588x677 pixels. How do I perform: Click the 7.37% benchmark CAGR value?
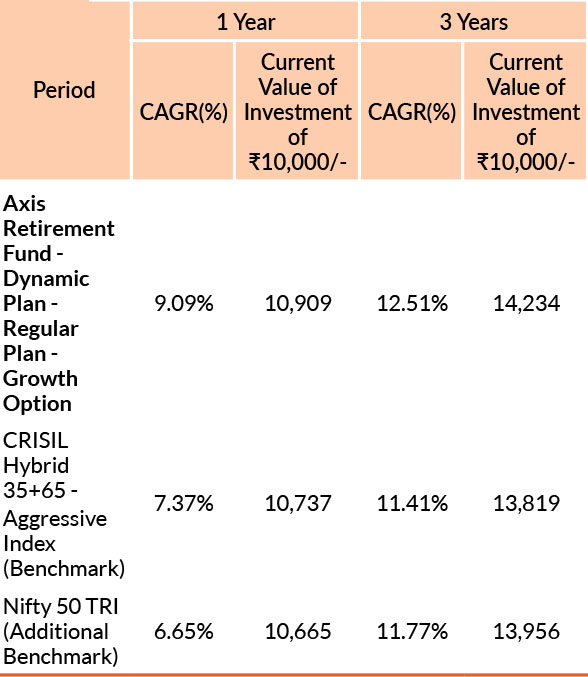tap(184, 503)
